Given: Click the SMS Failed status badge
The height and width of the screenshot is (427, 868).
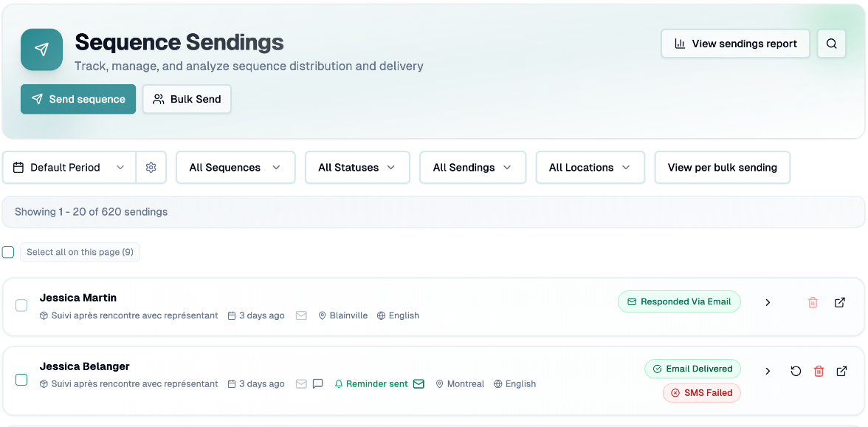Looking at the screenshot, I should click(702, 393).
